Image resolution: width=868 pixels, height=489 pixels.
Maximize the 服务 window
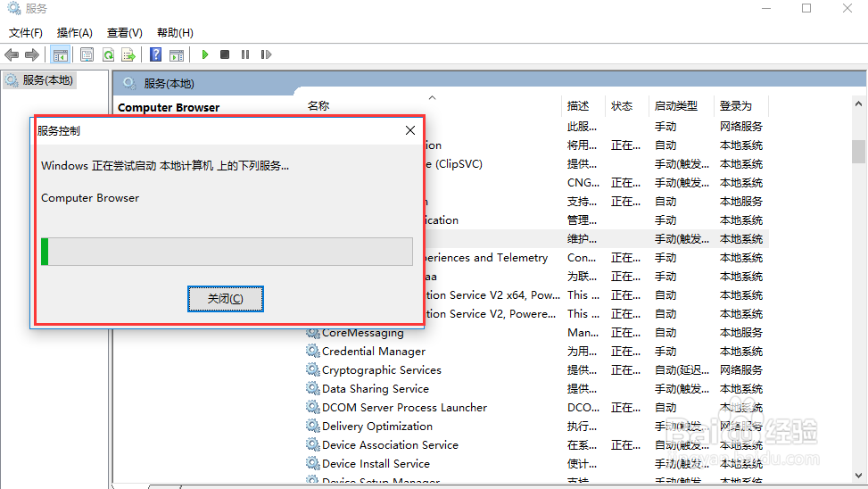pos(806,8)
